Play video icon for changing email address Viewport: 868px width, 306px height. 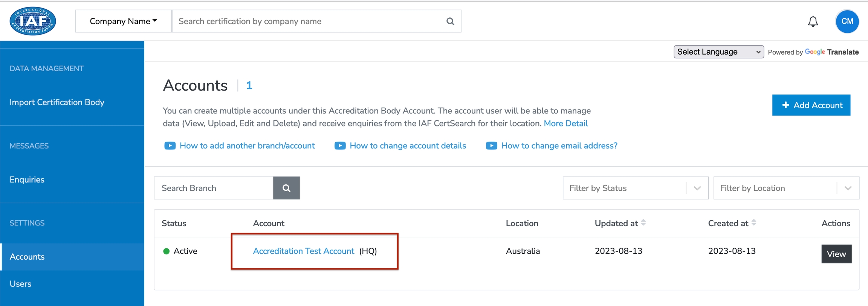click(x=491, y=146)
